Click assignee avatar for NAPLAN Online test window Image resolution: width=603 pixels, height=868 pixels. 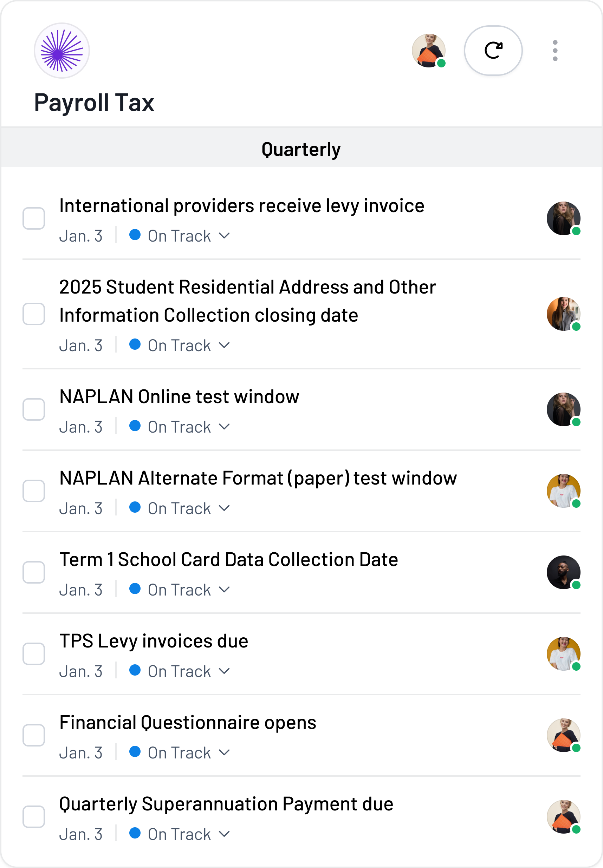(x=563, y=409)
